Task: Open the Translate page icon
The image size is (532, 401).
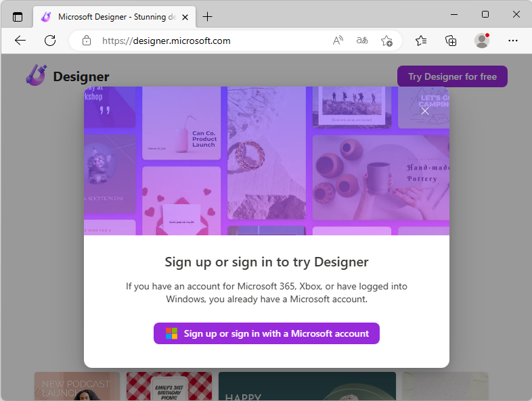Action: click(x=362, y=41)
